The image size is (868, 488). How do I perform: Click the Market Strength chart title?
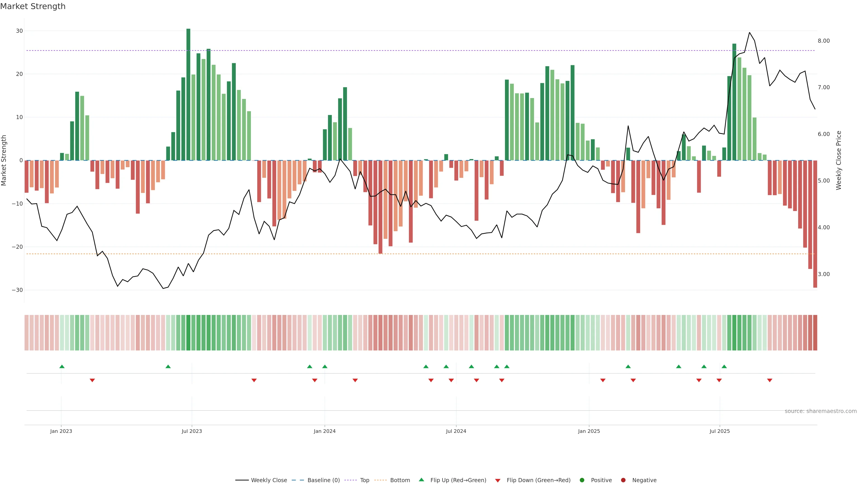pyautogui.click(x=33, y=6)
